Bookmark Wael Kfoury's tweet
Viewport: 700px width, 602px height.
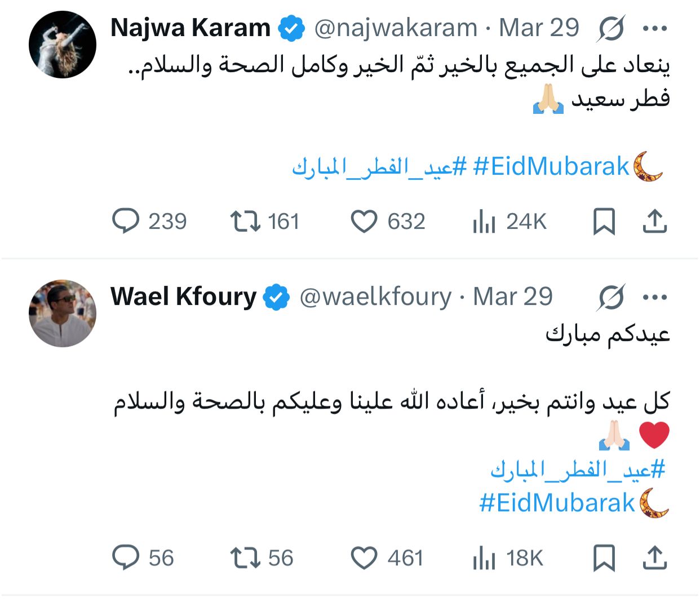point(604,557)
